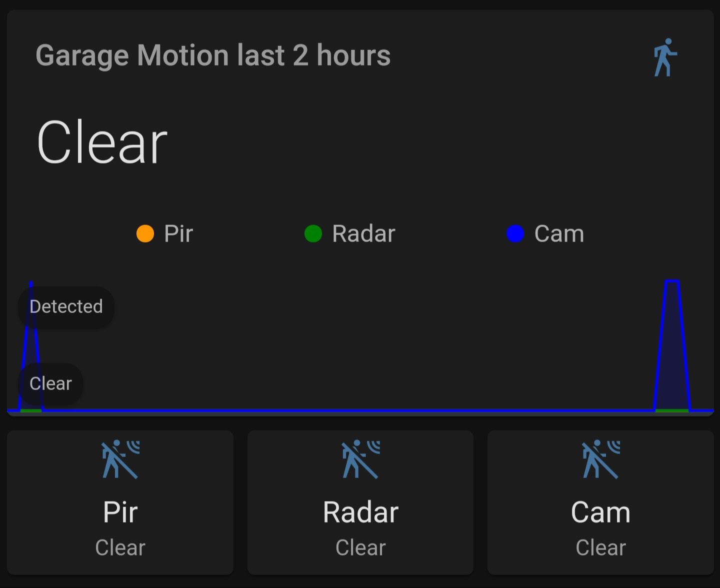Viewport: 720px width, 588px height.
Task: Click the Radar no-motion sensor icon
Action: (x=360, y=459)
